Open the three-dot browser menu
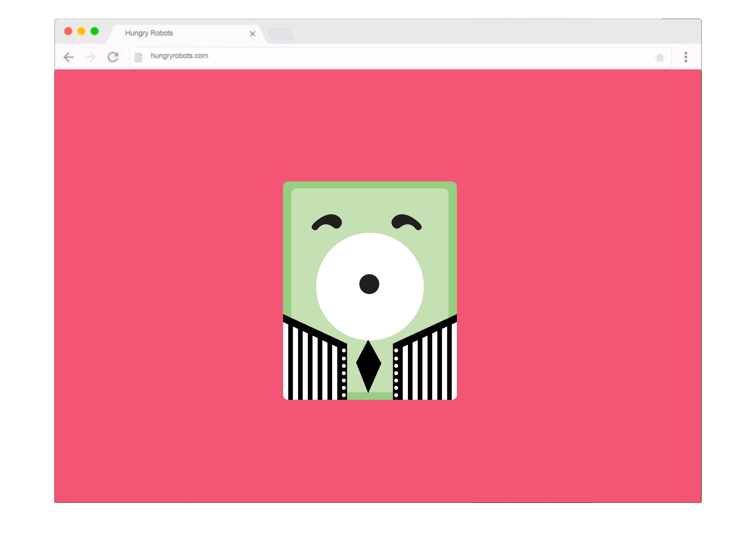Viewport: 756px width, 534px height. tap(686, 57)
